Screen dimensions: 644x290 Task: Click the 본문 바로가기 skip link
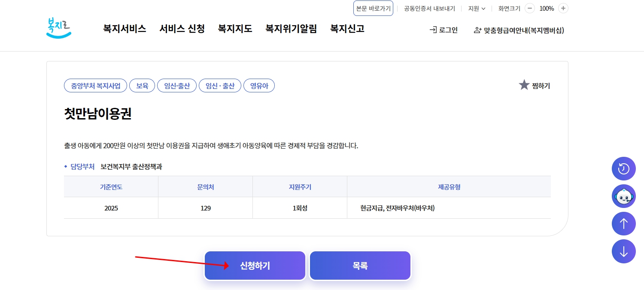point(373,8)
